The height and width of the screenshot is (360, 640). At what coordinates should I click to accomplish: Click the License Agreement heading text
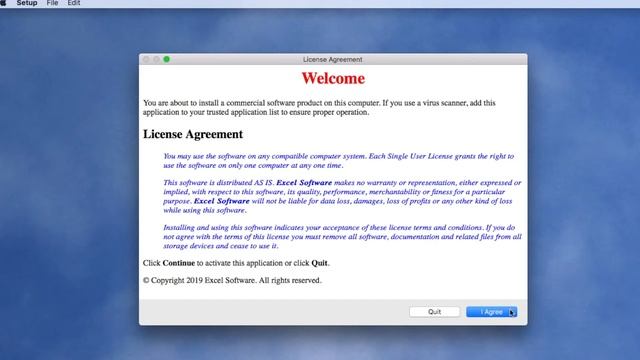click(193, 134)
